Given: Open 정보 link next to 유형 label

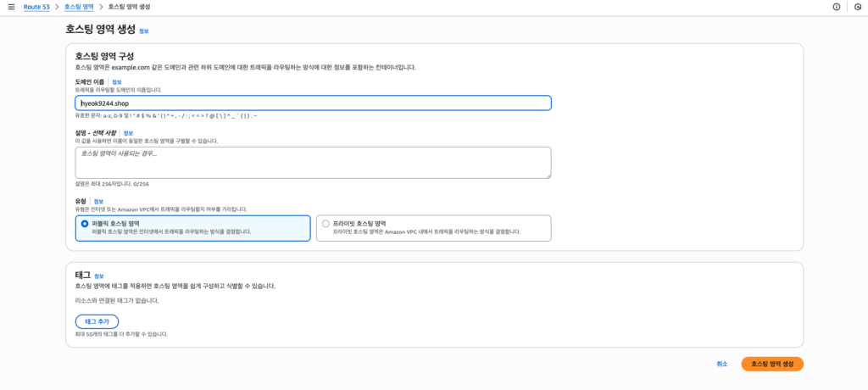Looking at the screenshot, I should (x=98, y=202).
